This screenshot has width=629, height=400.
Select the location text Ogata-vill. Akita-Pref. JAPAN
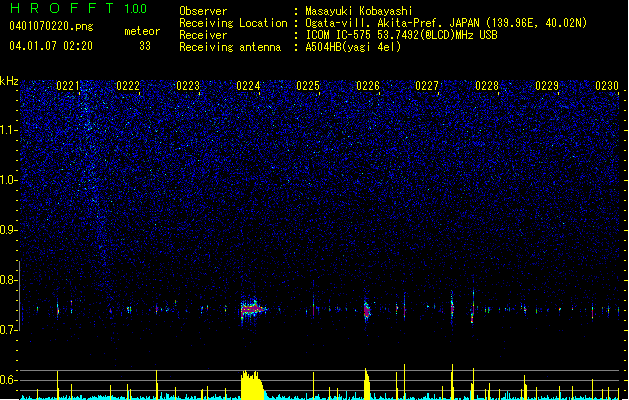[392, 23]
